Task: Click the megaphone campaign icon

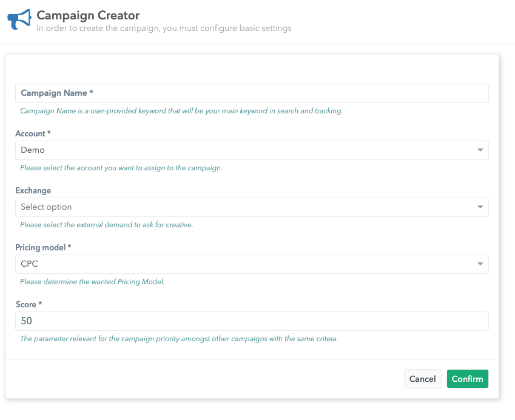Action: click(x=18, y=20)
